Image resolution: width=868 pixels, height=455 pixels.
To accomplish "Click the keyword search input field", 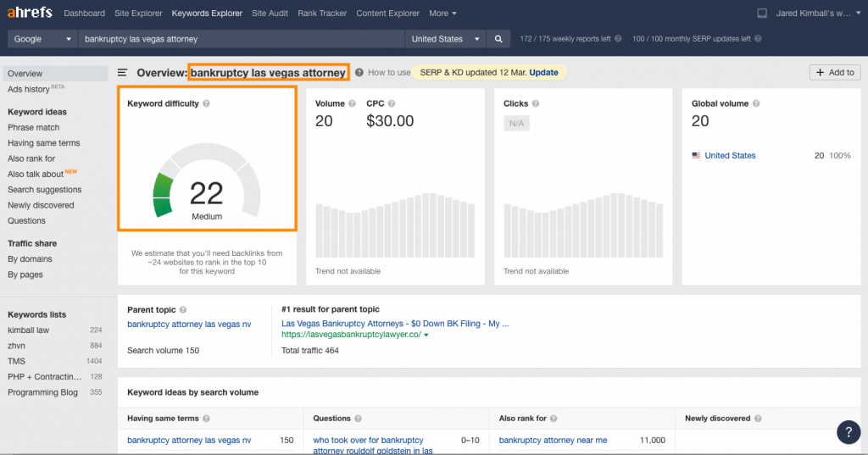I will coord(242,39).
